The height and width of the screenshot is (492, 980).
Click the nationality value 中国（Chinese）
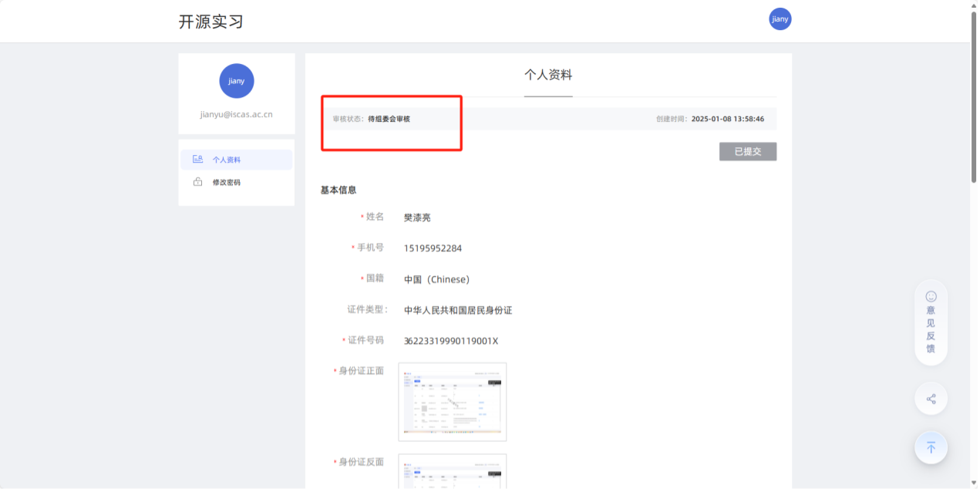click(436, 279)
